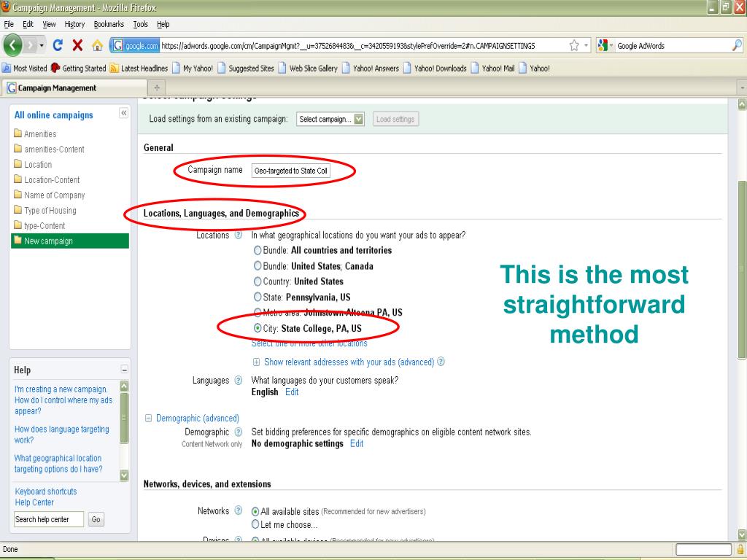Select State: Pennsylvania, US radio
The width and height of the screenshot is (747, 560).
click(258, 297)
